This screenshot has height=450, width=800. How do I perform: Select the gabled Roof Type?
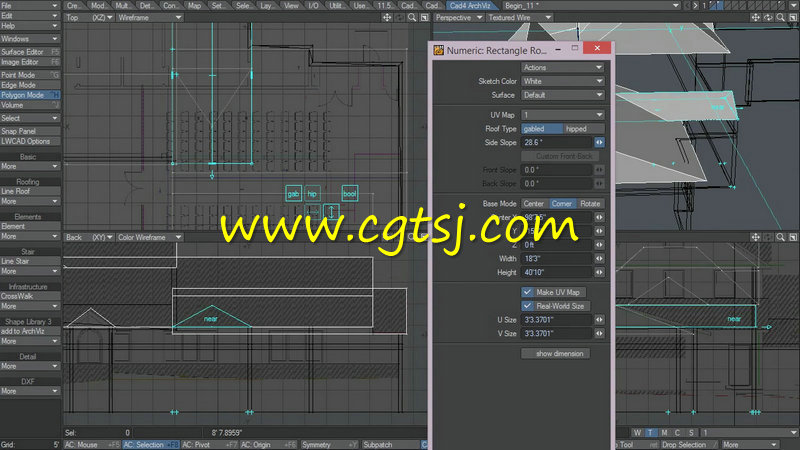pos(542,129)
